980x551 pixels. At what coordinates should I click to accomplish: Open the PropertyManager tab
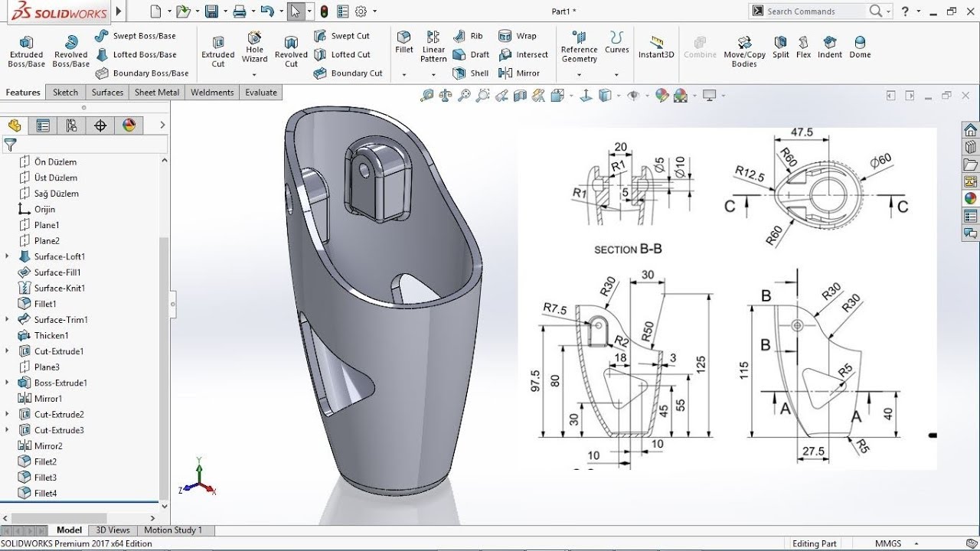[x=43, y=126]
